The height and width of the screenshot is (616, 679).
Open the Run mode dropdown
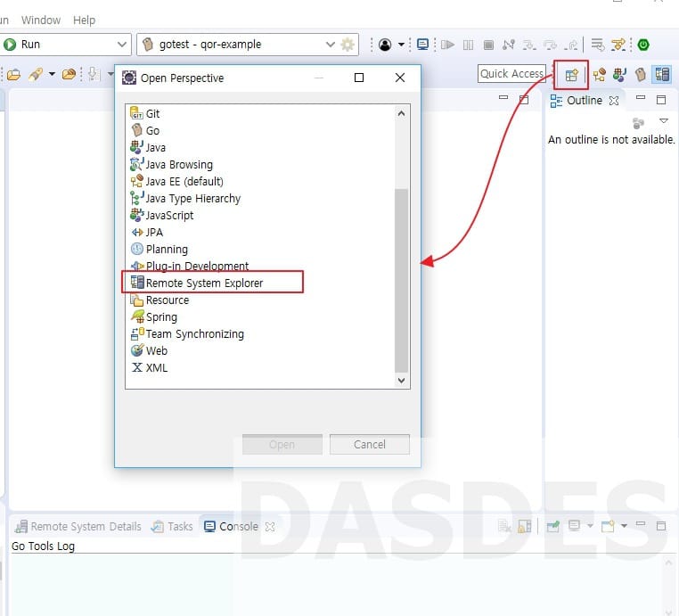[x=122, y=45]
